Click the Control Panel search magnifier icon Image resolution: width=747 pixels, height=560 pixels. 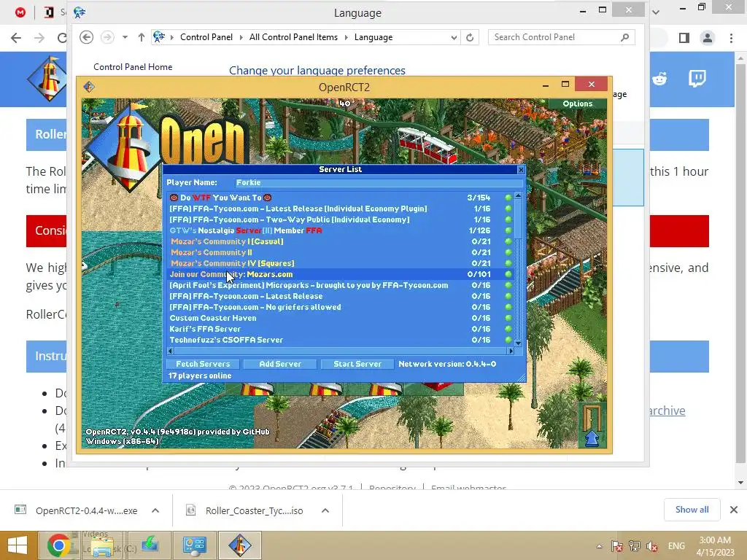(x=625, y=37)
